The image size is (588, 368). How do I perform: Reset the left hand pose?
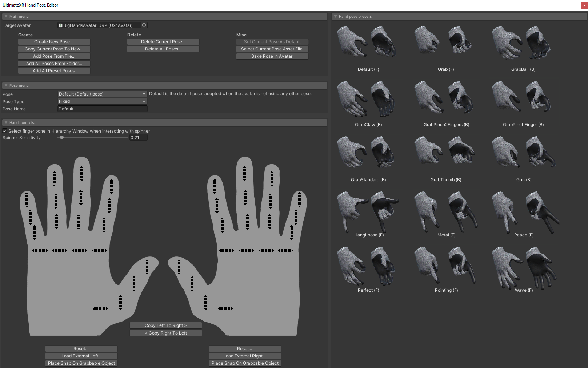(81, 349)
